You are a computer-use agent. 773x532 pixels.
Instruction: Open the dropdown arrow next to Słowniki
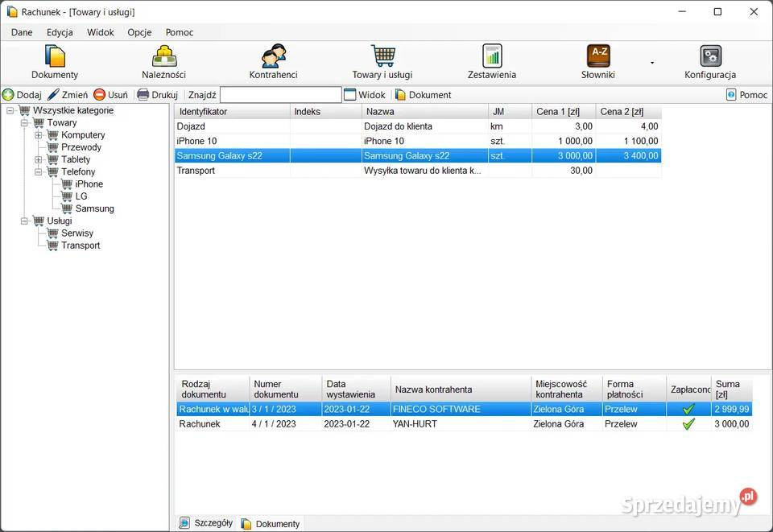coord(652,63)
